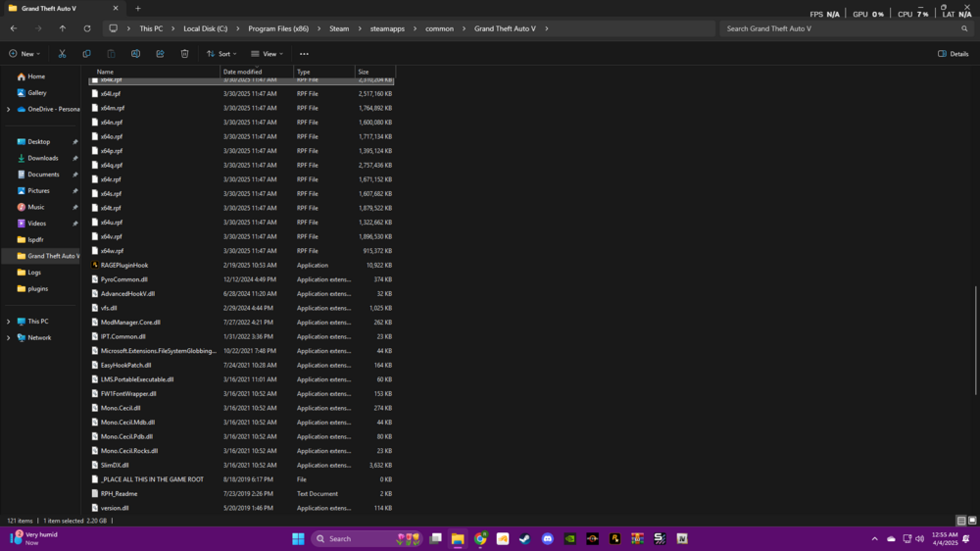
Task: Open Home in the navigation pane
Action: point(36,76)
